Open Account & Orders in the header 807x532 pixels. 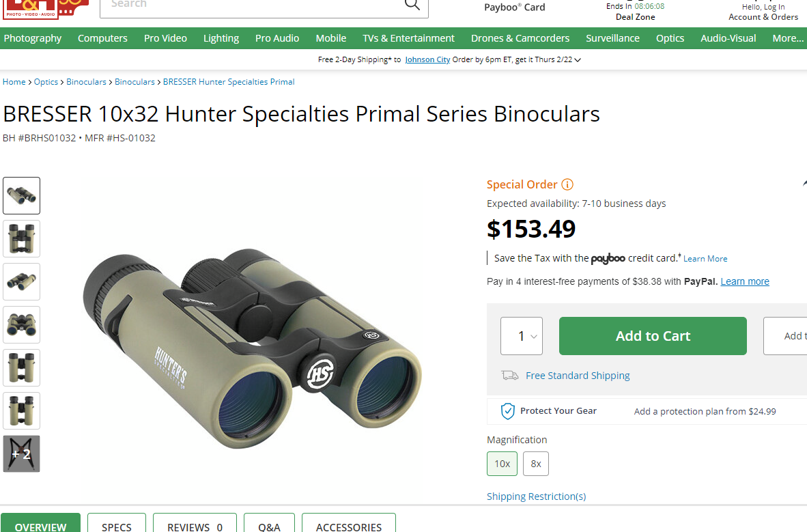(763, 17)
